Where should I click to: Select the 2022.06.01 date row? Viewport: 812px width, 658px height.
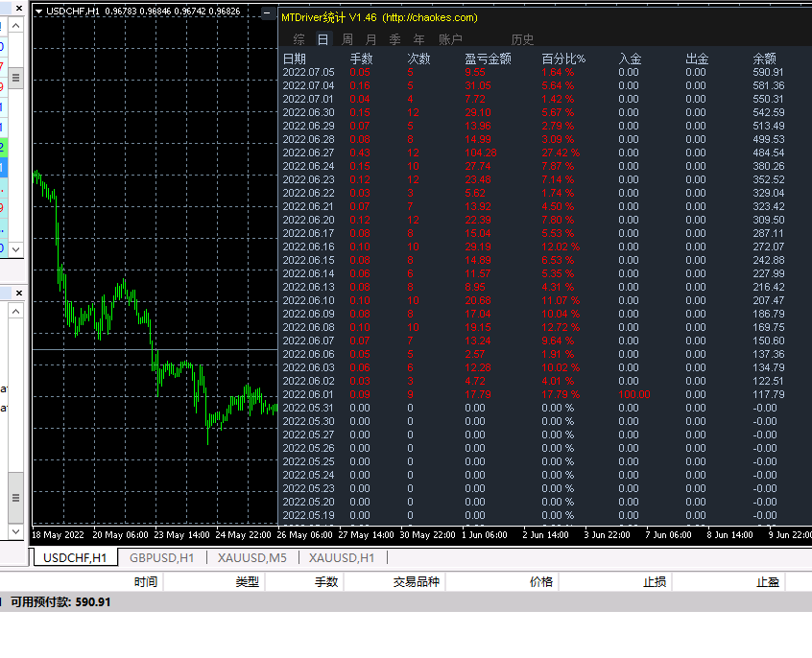(x=309, y=394)
